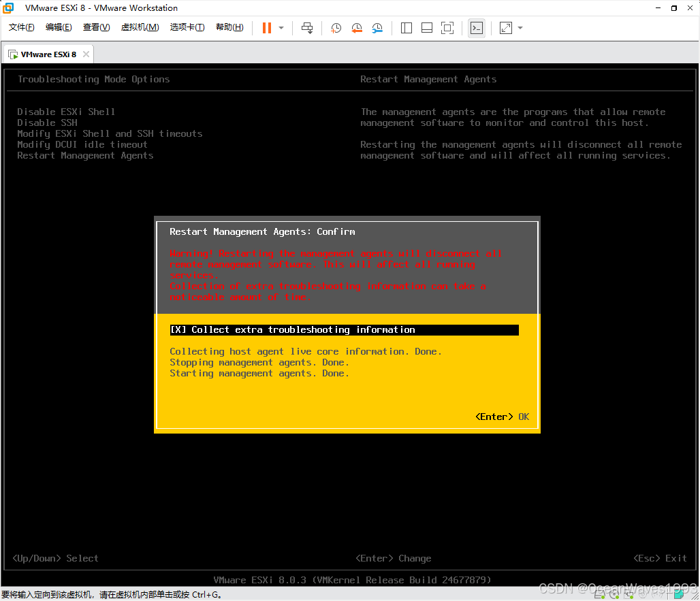Click the network adapter status bar icon

[x=629, y=594]
